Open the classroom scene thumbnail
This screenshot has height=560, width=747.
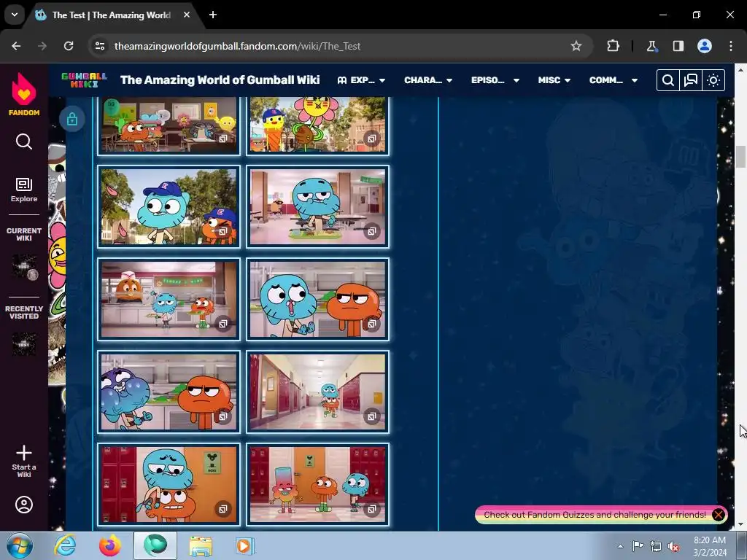coord(169,125)
